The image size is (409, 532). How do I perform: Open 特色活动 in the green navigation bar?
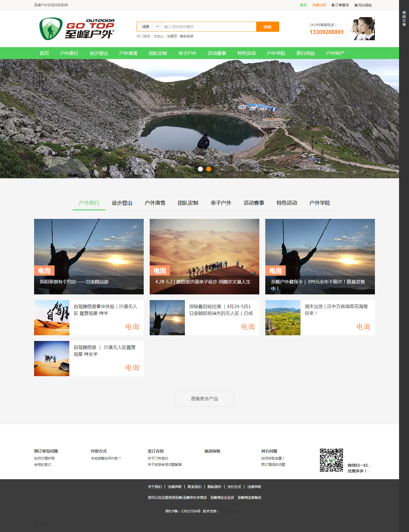point(247,53)
